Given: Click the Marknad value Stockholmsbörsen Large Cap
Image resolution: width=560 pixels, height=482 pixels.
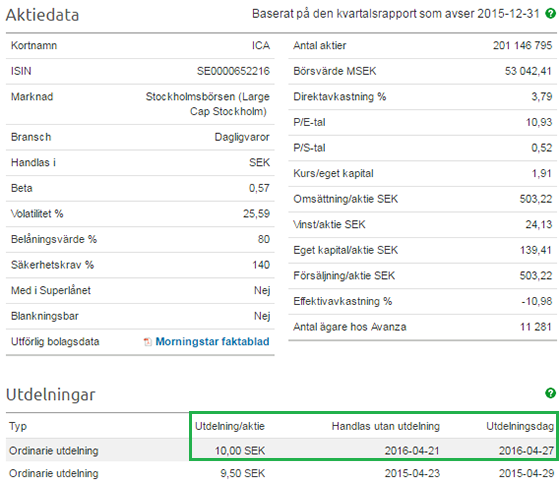Looking at the screenshot, I should coord(208,104).
